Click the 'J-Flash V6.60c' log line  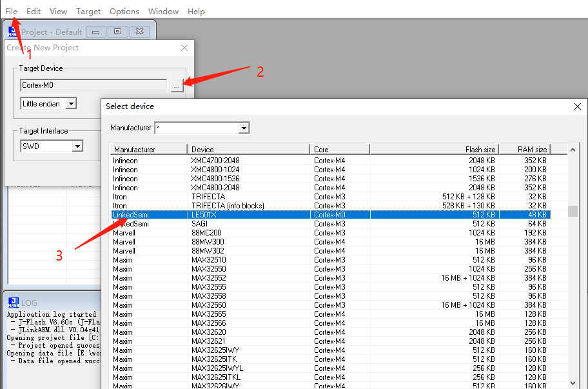coord(55,322)
